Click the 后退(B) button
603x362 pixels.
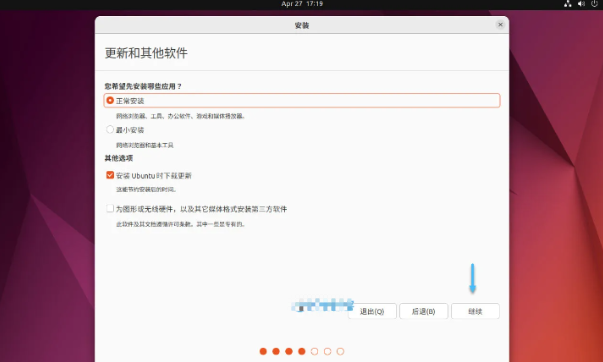coord(423,311)
